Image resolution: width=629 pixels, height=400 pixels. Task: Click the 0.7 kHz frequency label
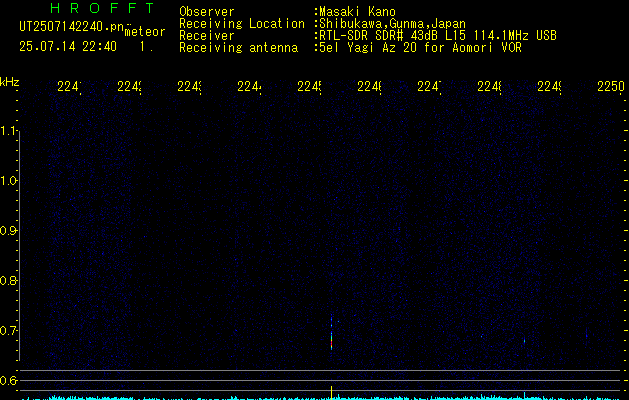coord(9,331)
